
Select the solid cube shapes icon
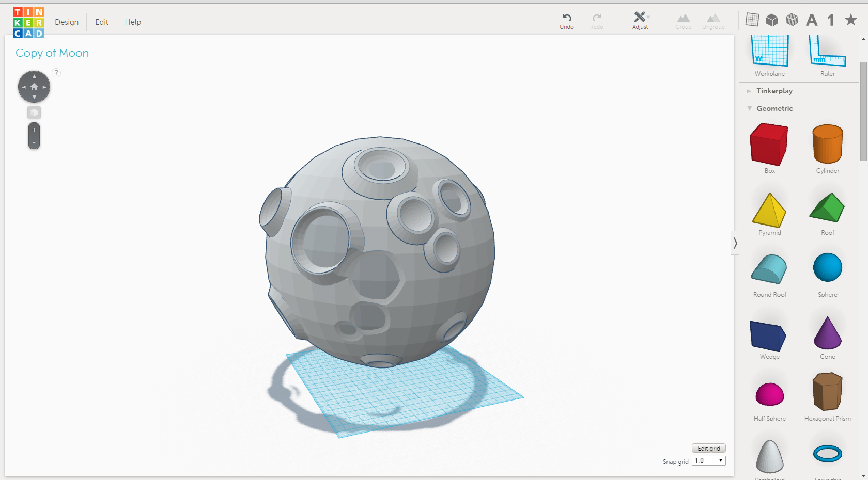pyautogui.click(x=772, y=20)
